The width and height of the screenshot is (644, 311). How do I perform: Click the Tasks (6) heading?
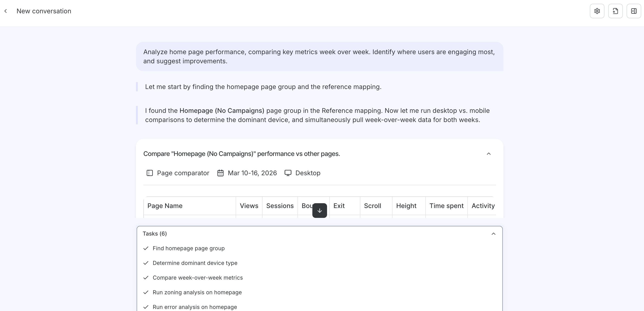[x=155, y=234]
